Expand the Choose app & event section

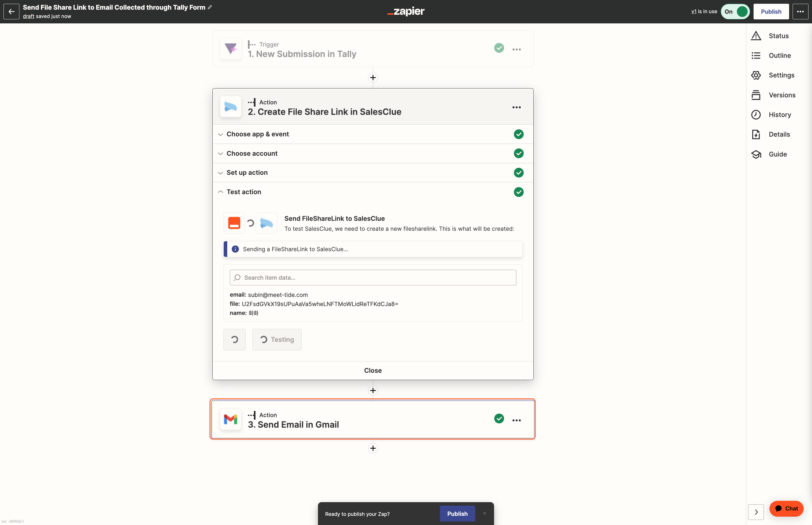click(x=373, y=134)
